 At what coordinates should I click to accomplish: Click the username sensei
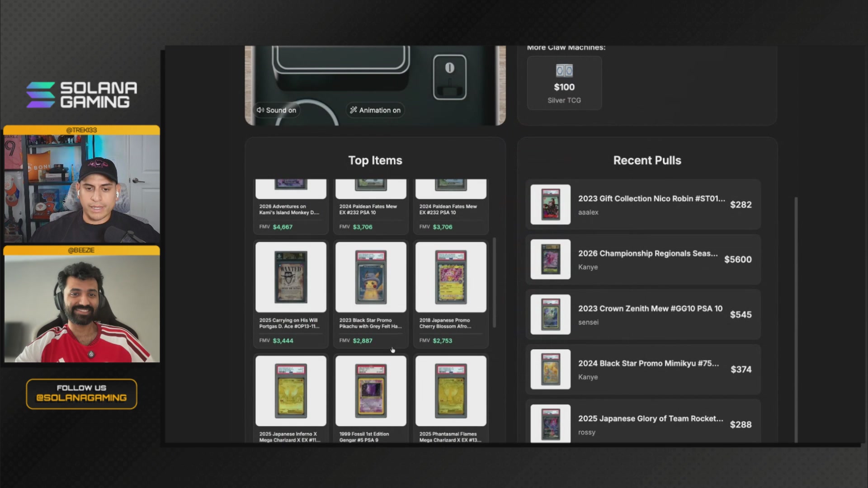[588, 322]
